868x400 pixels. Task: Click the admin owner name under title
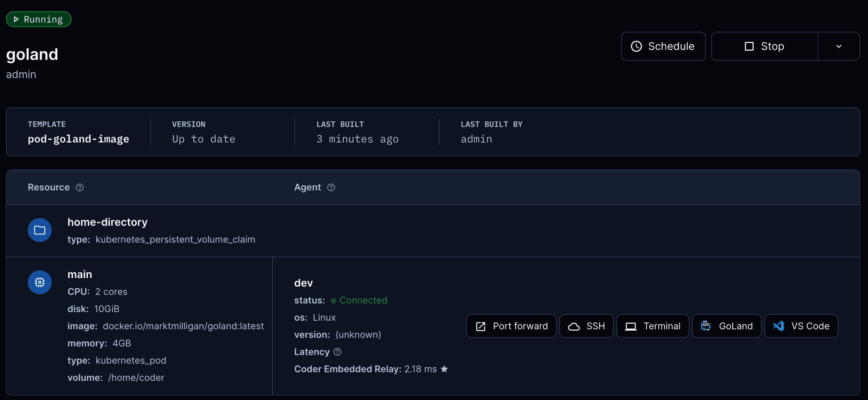click(21, 74)
